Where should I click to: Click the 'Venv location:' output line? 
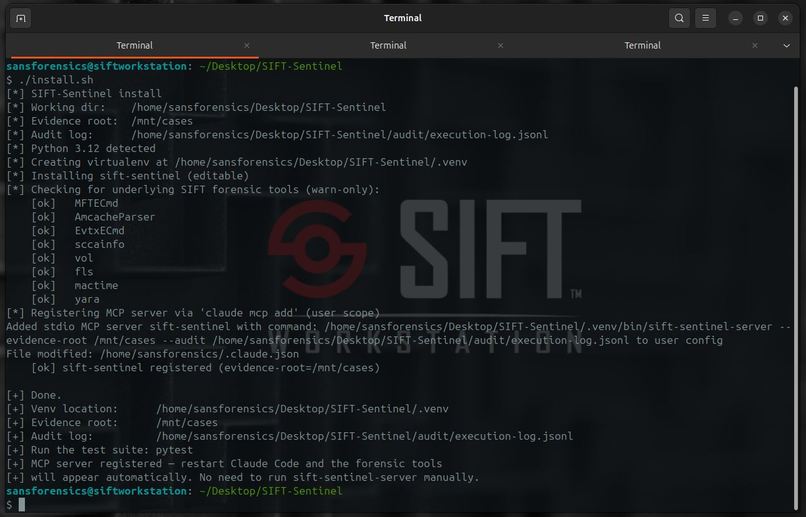227,409
